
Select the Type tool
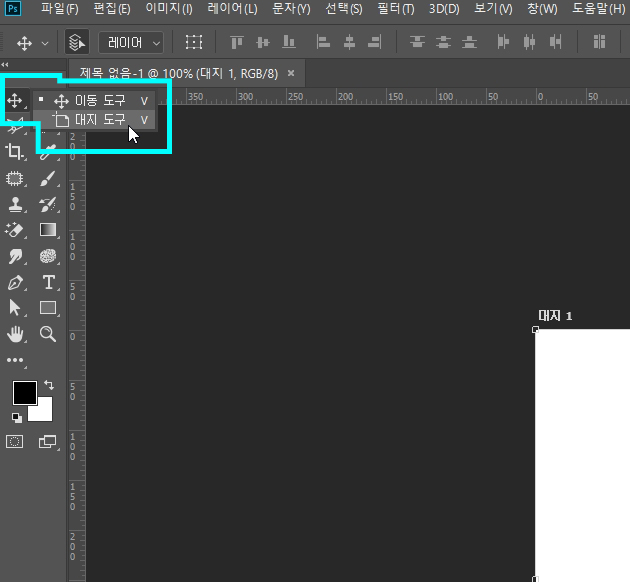(49, 282)
